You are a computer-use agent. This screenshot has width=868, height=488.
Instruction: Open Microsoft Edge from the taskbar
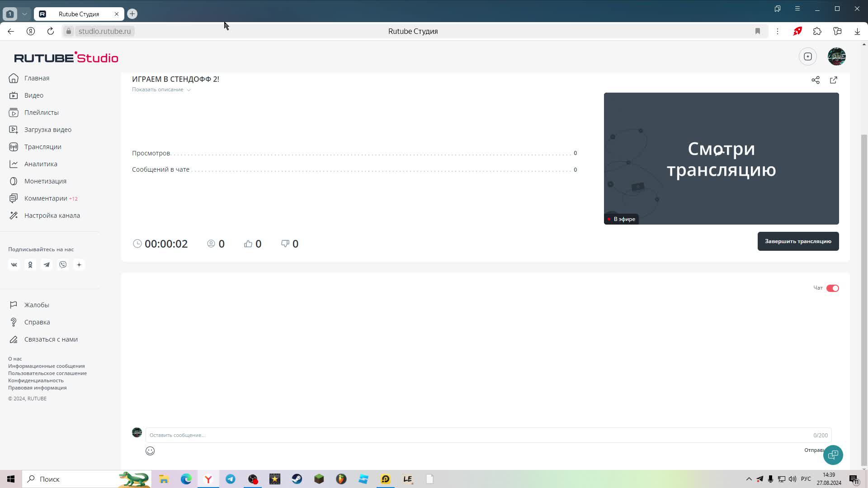click(x=186, y=479)
